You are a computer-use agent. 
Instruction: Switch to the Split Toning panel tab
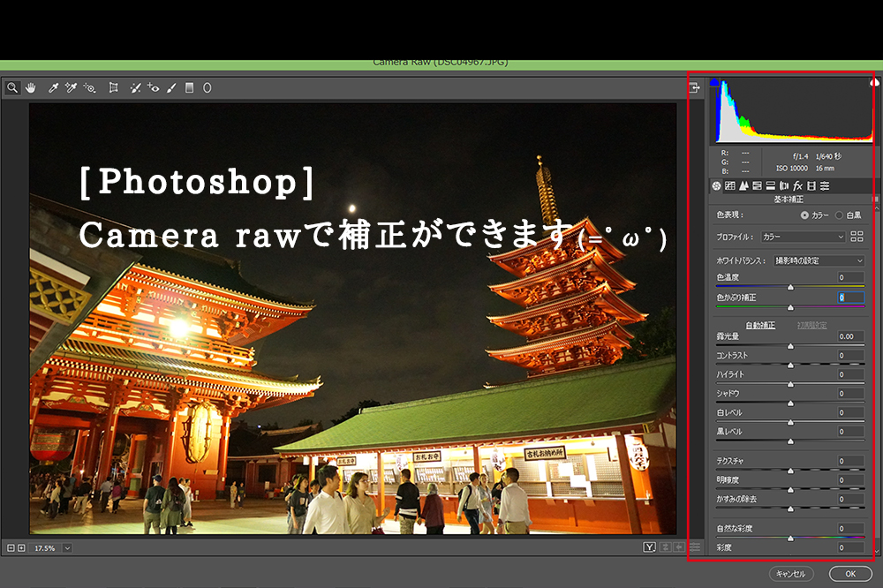pos(770,186)
